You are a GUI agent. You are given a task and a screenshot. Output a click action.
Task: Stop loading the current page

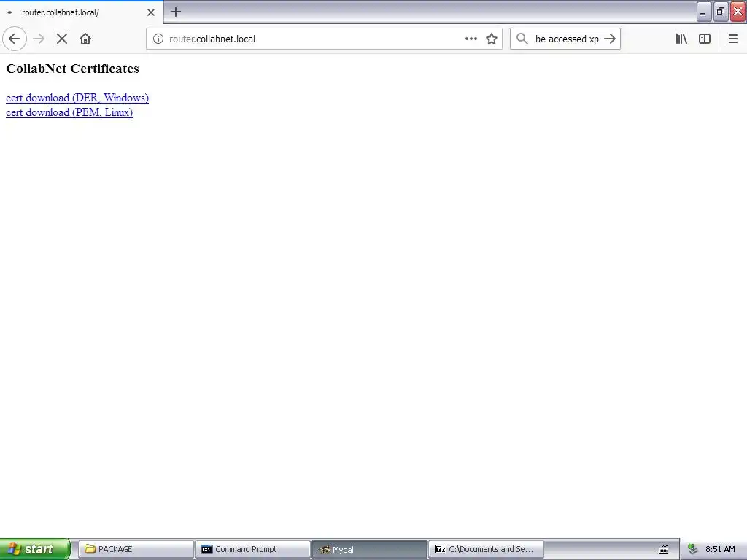pos(62,39)
